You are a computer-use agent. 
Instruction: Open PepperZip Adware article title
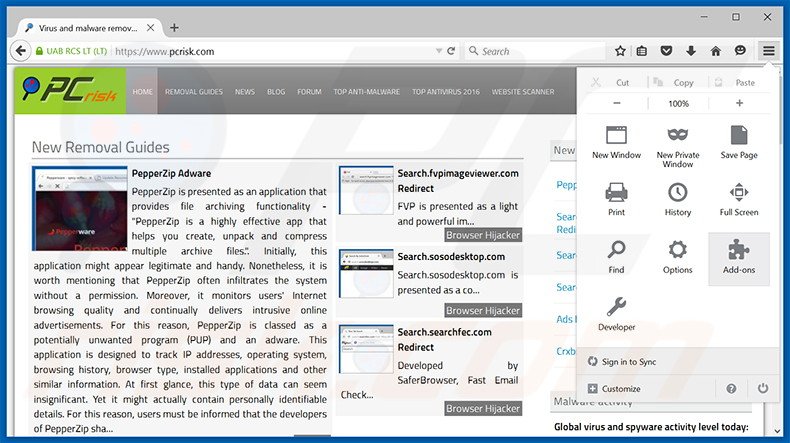pos(171,173)
